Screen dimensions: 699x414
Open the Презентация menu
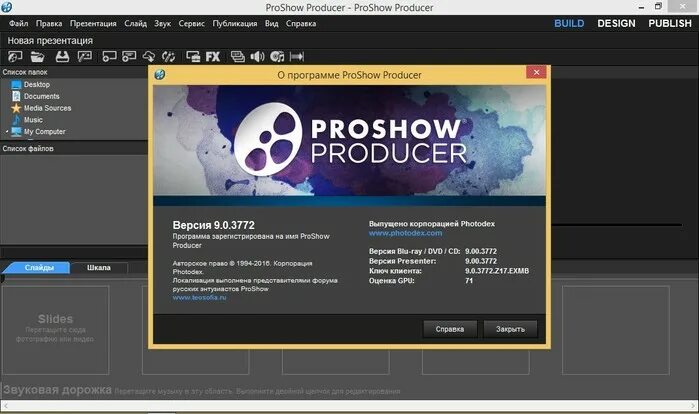[93, 24]
